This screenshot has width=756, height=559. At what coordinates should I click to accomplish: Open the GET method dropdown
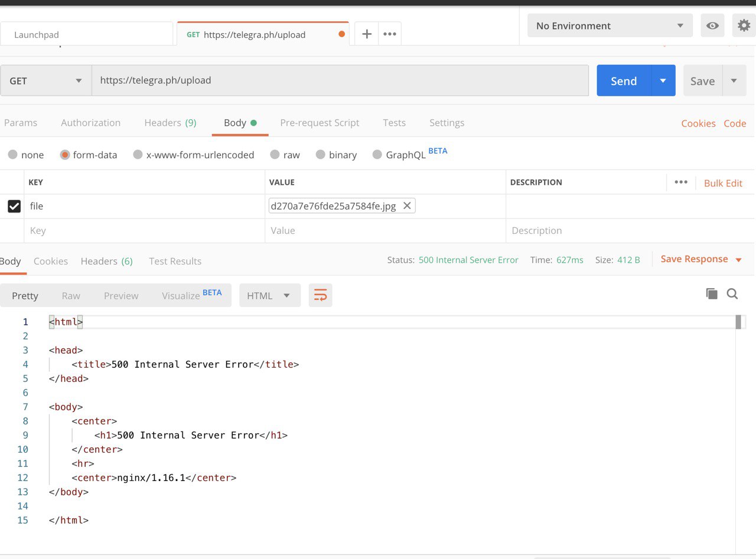[x=46, y=80]
